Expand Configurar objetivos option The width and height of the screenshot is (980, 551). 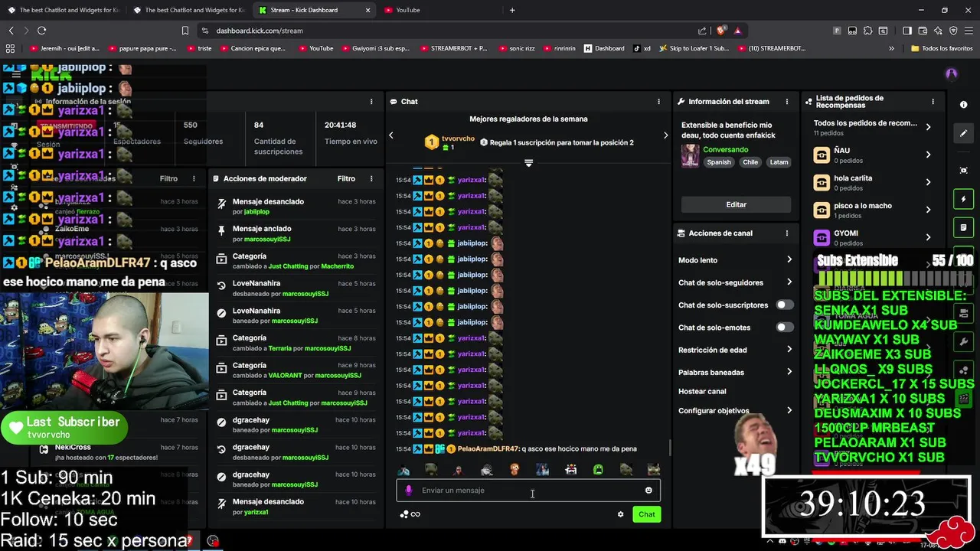pyautogui.click(x=735, y=411)
